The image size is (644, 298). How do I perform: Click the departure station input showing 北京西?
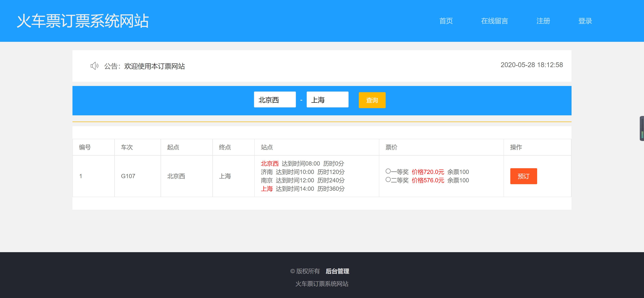(274, 99)
